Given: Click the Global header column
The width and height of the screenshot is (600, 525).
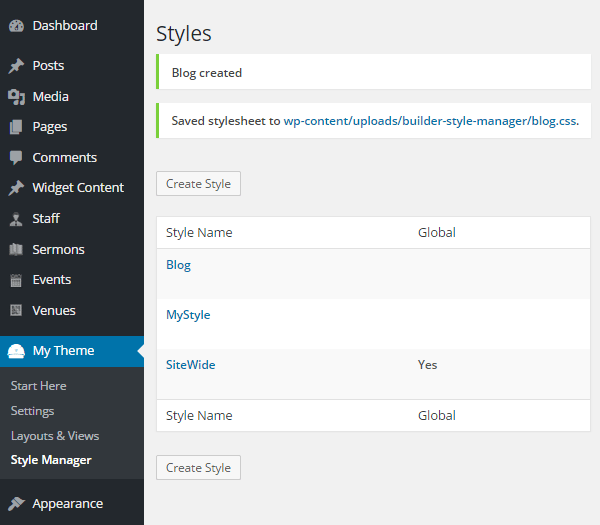Looking at the screenshot, I should [x=437, y=233].
